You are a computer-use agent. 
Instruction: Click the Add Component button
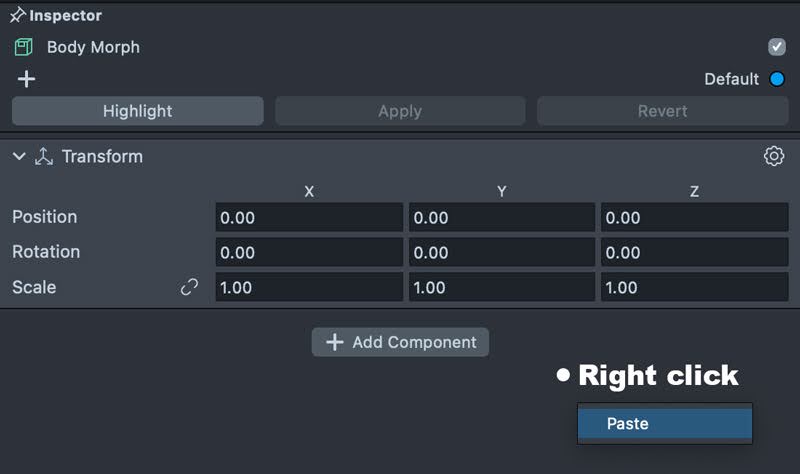tap(400, 342)
